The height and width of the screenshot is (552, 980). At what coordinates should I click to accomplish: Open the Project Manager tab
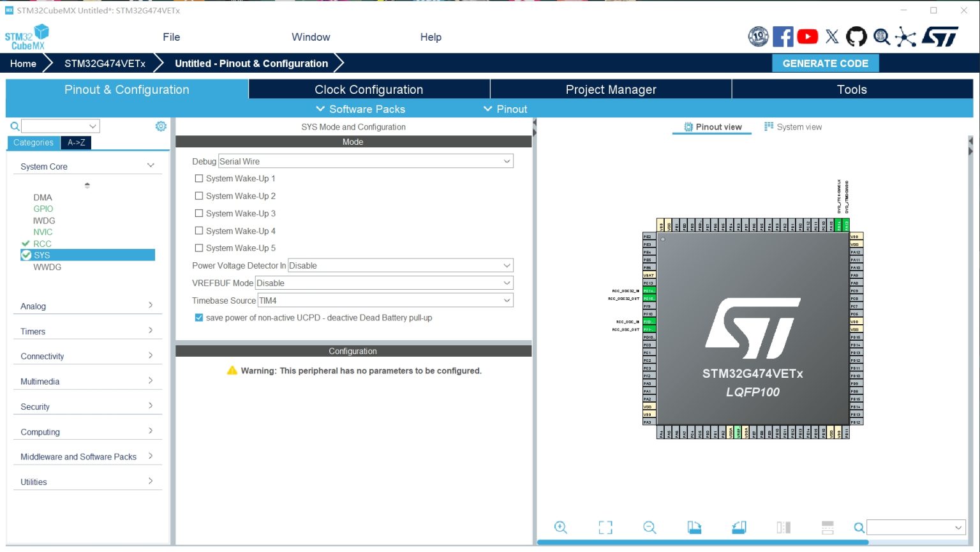(611, 89)
